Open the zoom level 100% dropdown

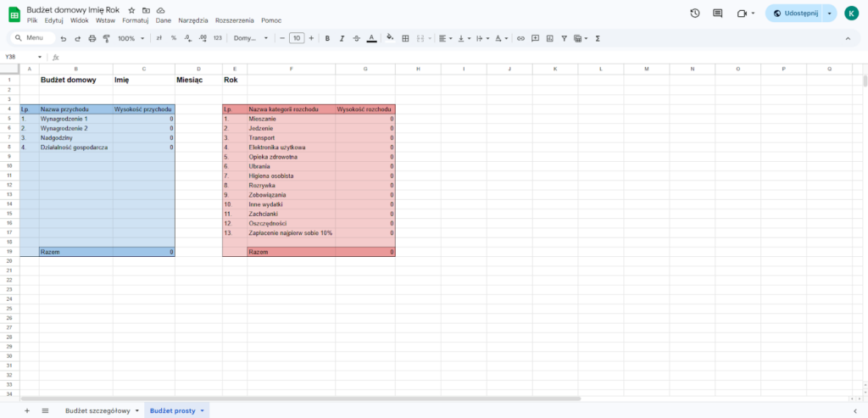tap(131, 38)
